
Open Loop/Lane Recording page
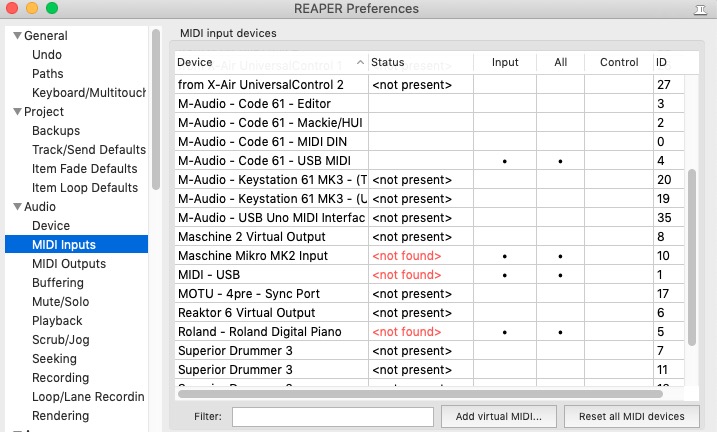pyautogui.click(x=88, y=397)
